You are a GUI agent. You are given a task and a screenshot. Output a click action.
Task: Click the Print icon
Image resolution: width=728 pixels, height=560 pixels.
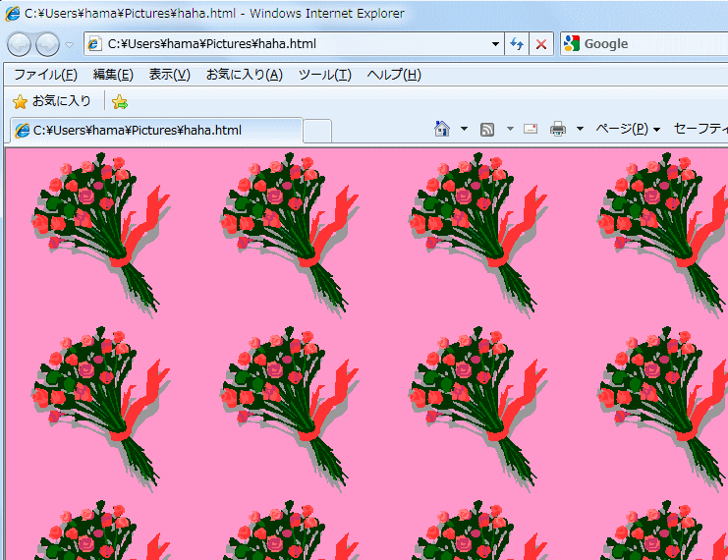tap(558, 129)
